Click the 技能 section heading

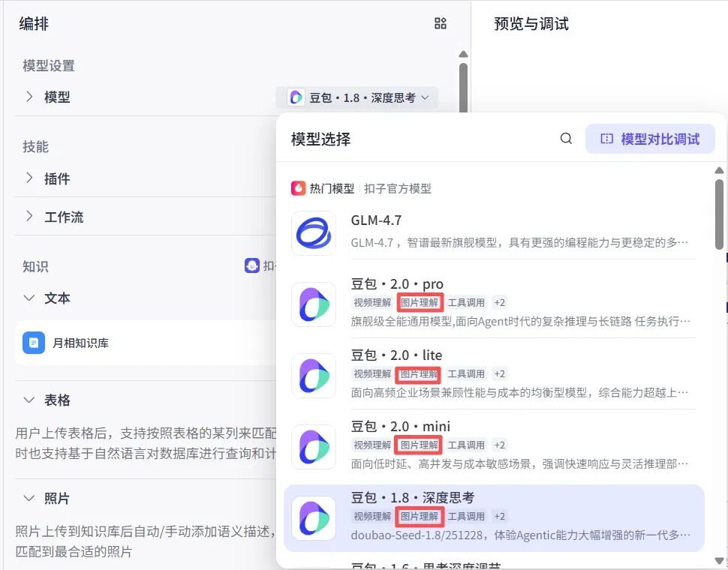36,146
